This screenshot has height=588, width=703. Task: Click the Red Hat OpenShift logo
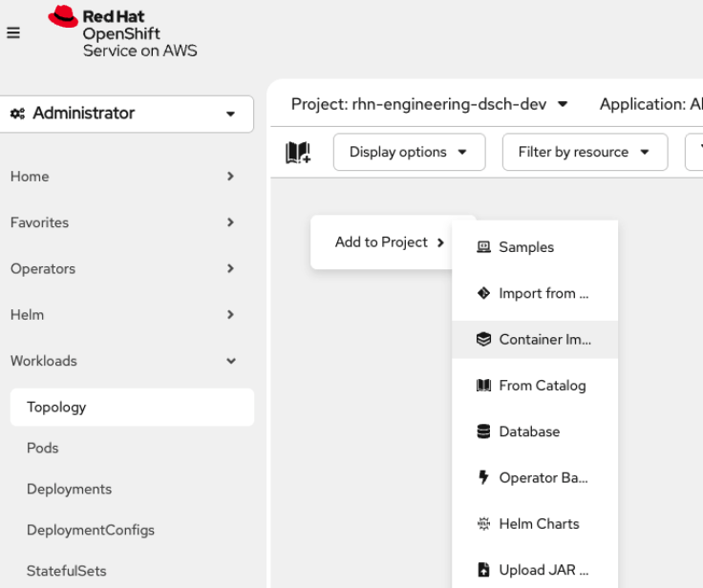pos(122,33)
